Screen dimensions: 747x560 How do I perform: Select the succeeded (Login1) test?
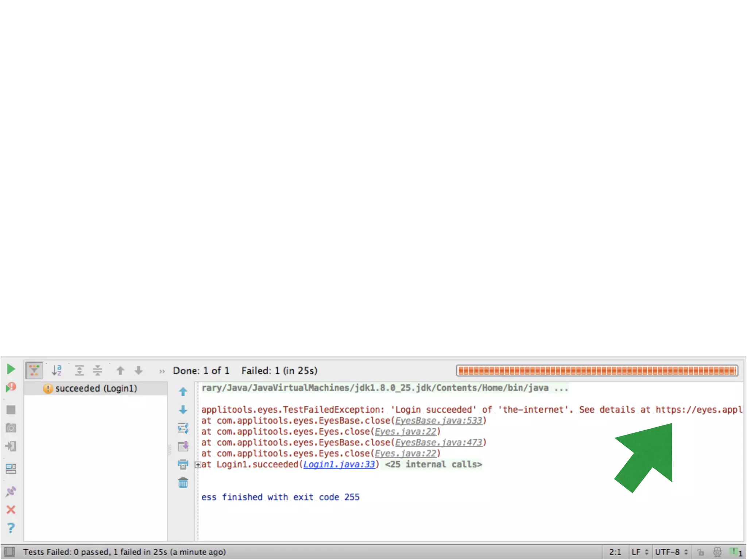click(x=96, y=389)
